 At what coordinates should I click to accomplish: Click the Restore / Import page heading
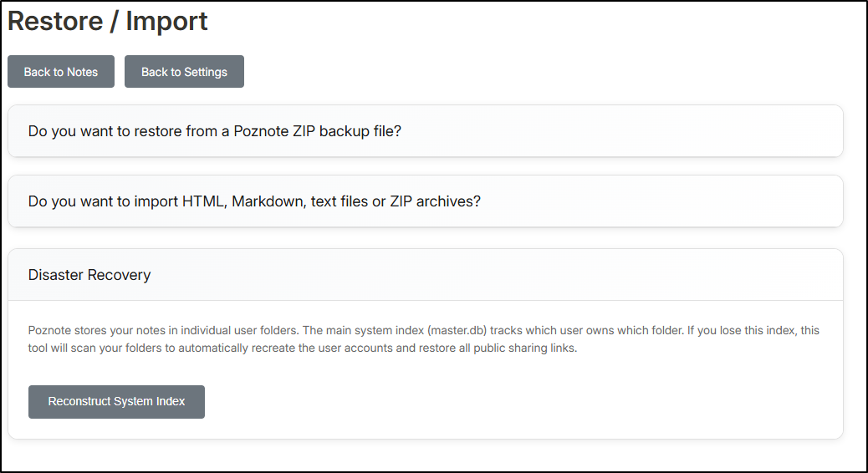(x=108, y=22)
